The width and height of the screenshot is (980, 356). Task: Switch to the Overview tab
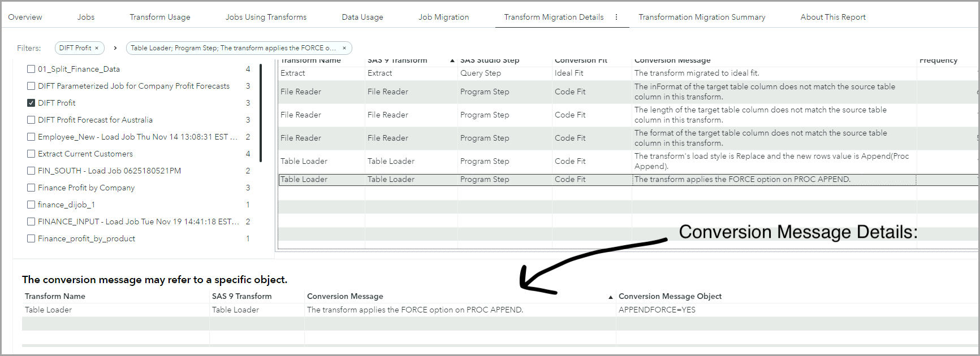tap(25, 17)
